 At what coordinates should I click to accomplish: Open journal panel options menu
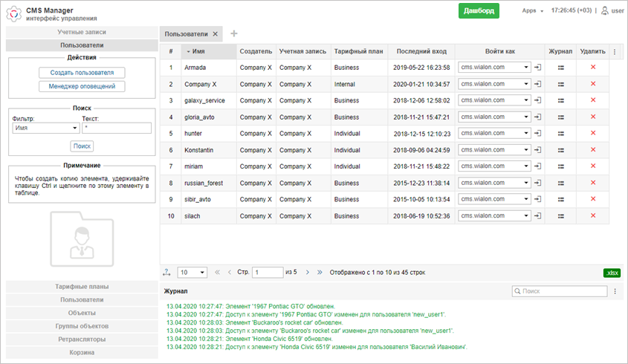615,292
